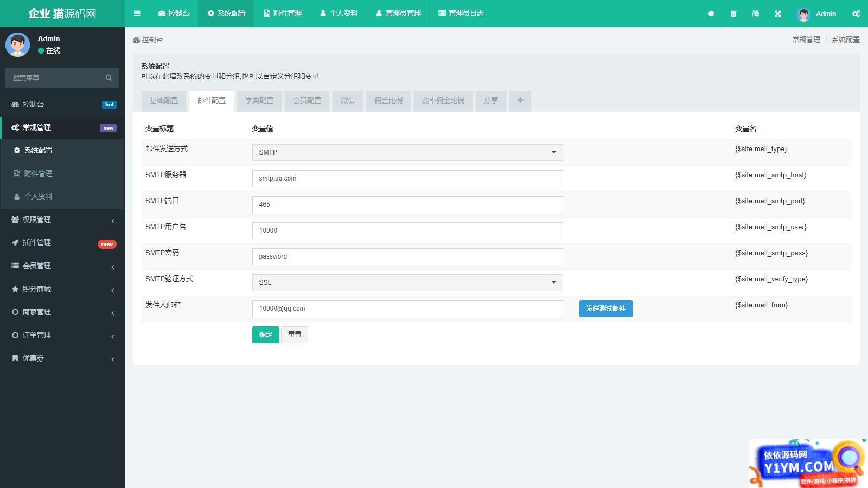Click the SMTP端口 input with 465
868x488 pixels.
407,204
